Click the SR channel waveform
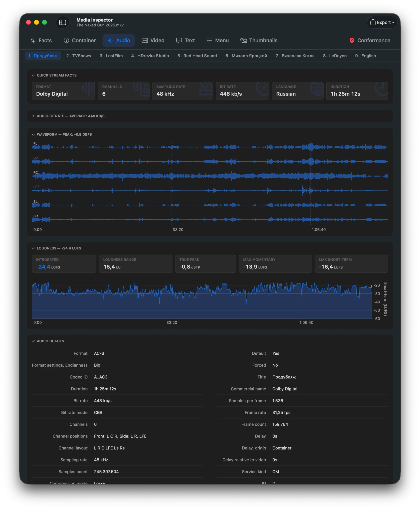Screen dimensions: 420x510 point(210,220)
